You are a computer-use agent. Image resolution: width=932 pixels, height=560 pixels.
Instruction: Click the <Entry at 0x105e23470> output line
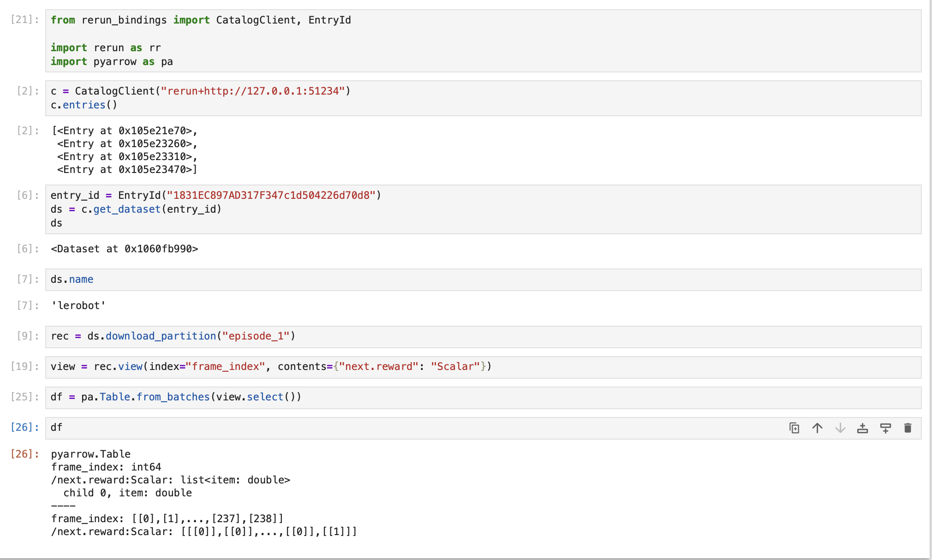click(127, 170)
